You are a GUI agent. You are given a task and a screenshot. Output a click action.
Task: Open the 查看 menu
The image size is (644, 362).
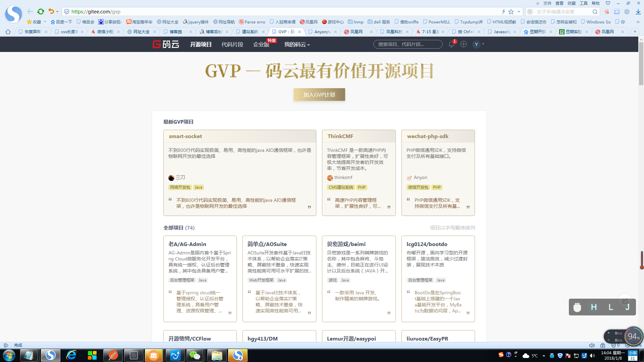(559, 3)
